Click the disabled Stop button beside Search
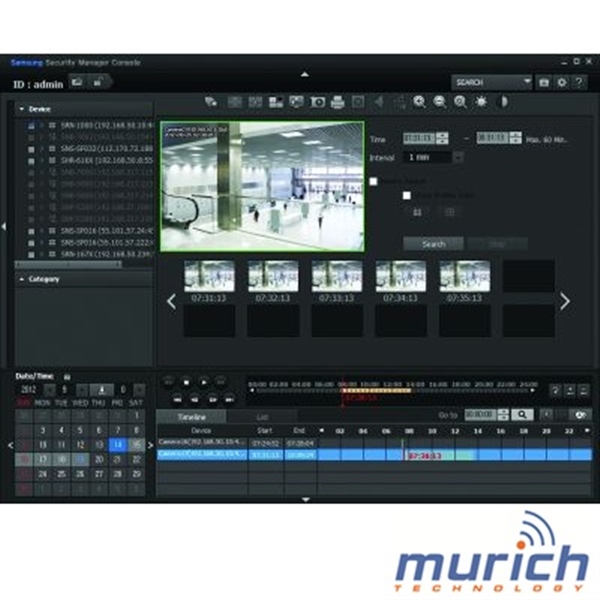 [497, 244]
